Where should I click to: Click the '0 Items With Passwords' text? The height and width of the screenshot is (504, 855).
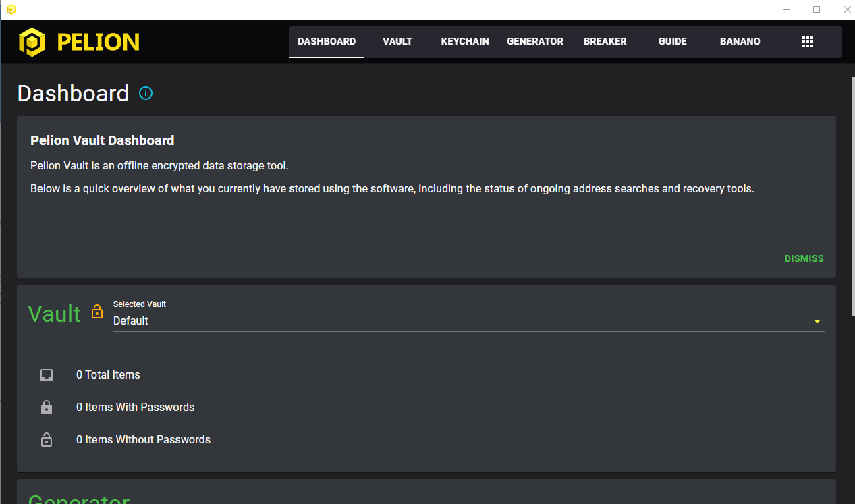135,408
